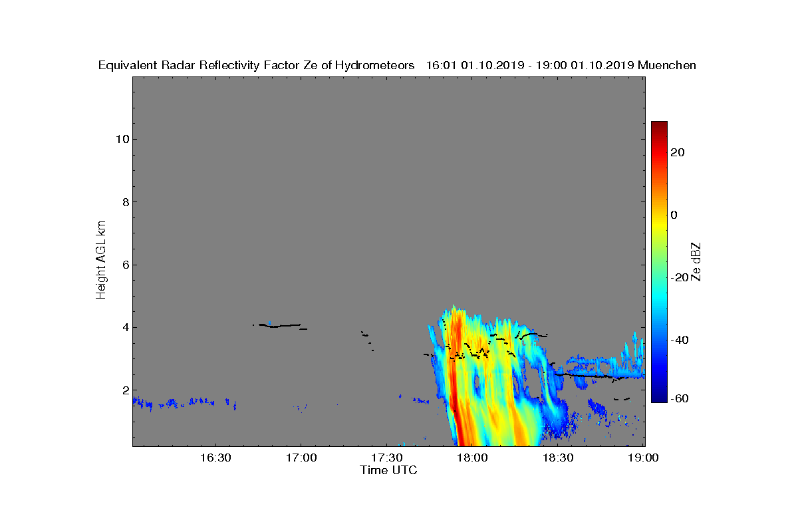Click the colorbar value label -20
This screenshot has height=532, width=798.
pyautogui.click(x=680, y=277)
